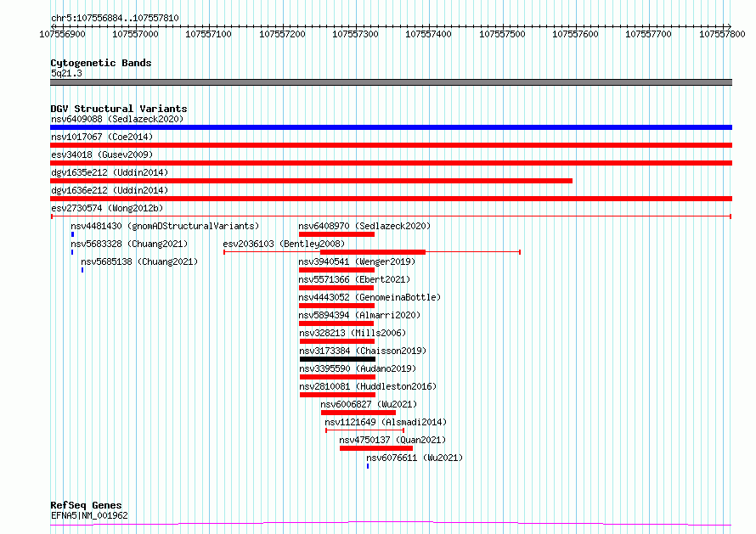Select the DGV Structural Variants track title
This screenshot has width=756, height=534.
(x=119, y=109)
